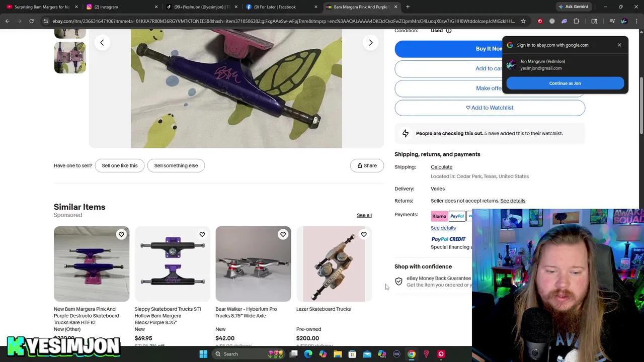
Task: Click the PayPal Credit logo
Action: coord(448,239)
